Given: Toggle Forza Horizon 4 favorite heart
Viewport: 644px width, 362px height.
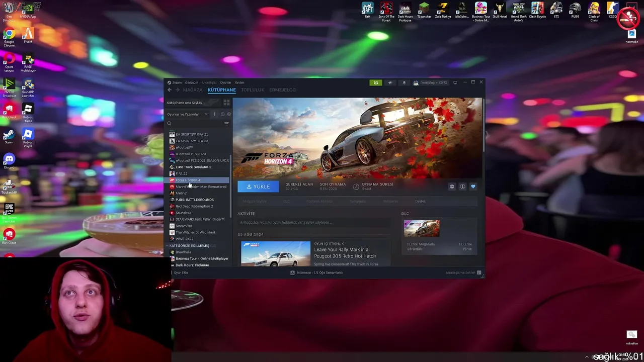Looking at the screenshot, I should [473, 187].
